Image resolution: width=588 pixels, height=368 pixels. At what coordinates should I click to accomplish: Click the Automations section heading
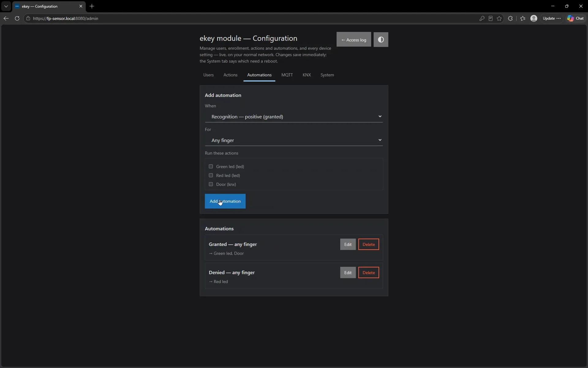click(219, 229)
